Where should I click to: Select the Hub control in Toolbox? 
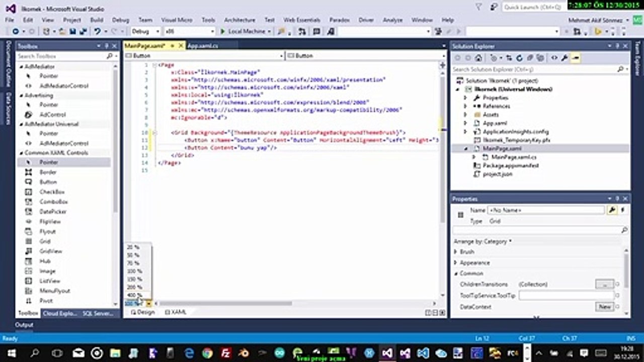point(45,261)
